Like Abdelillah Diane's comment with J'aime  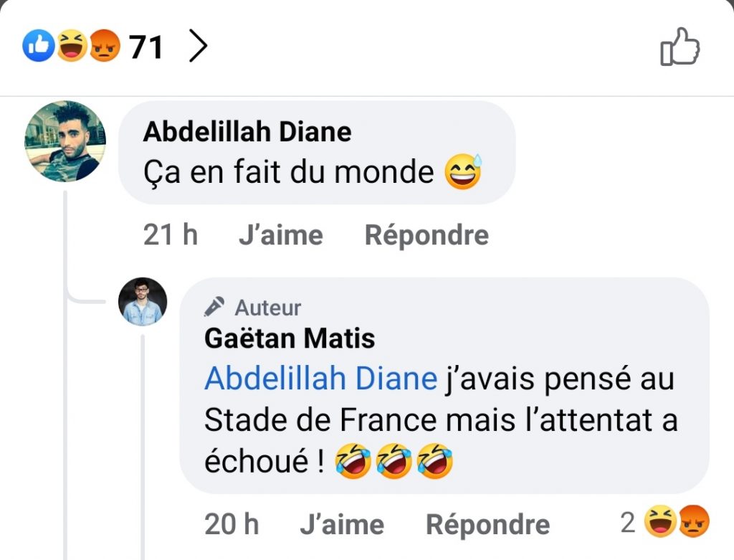[280, 235]
